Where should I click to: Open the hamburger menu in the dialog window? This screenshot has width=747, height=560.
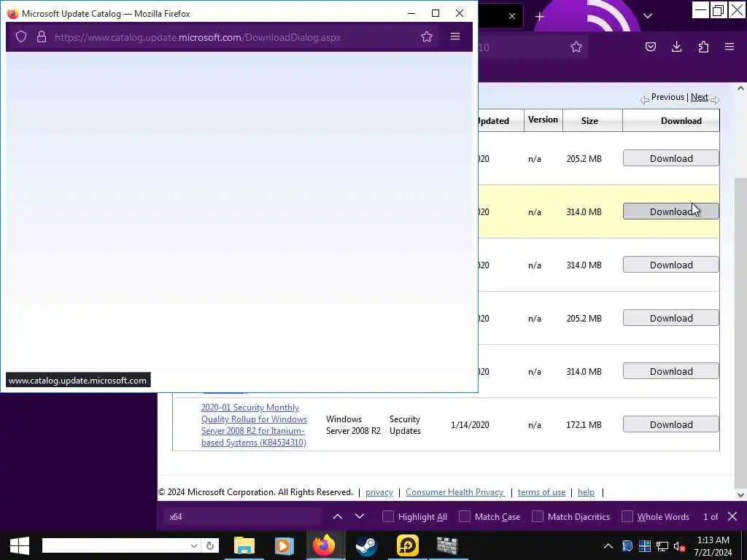pyautogui.click(x=455, y=36)
